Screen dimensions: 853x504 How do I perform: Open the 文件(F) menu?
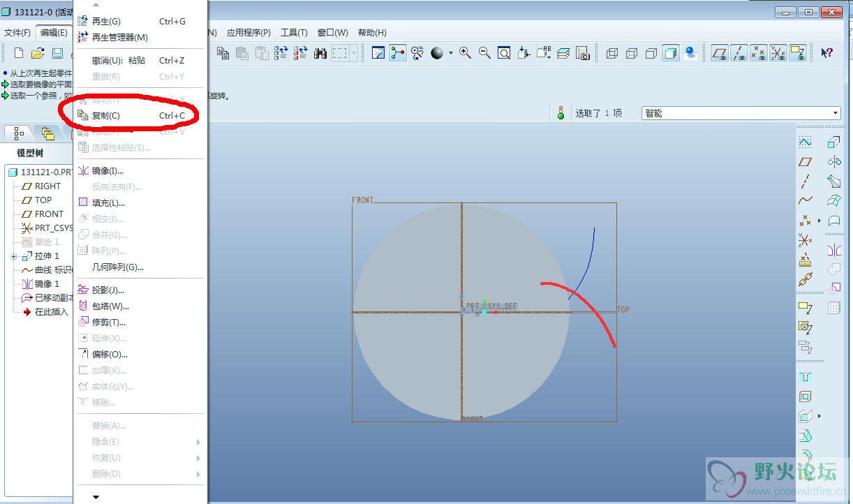pyautogui.click(x=17, y=33)
